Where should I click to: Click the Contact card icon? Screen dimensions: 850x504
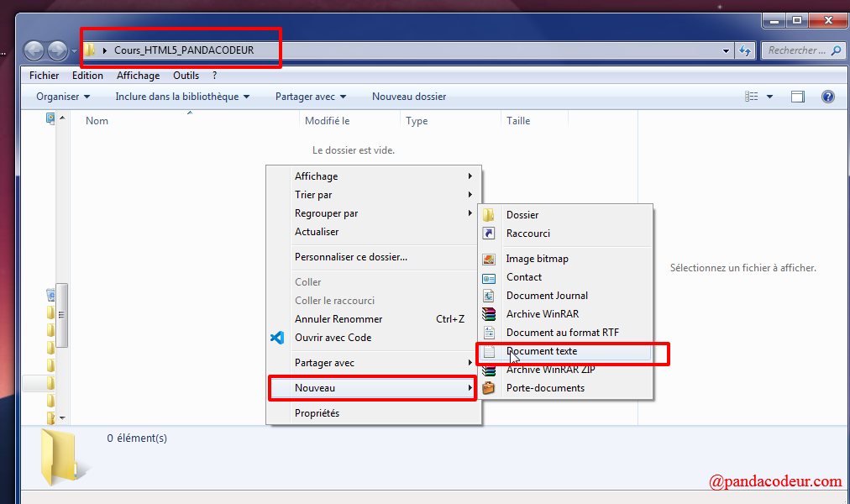coord(489,278)
